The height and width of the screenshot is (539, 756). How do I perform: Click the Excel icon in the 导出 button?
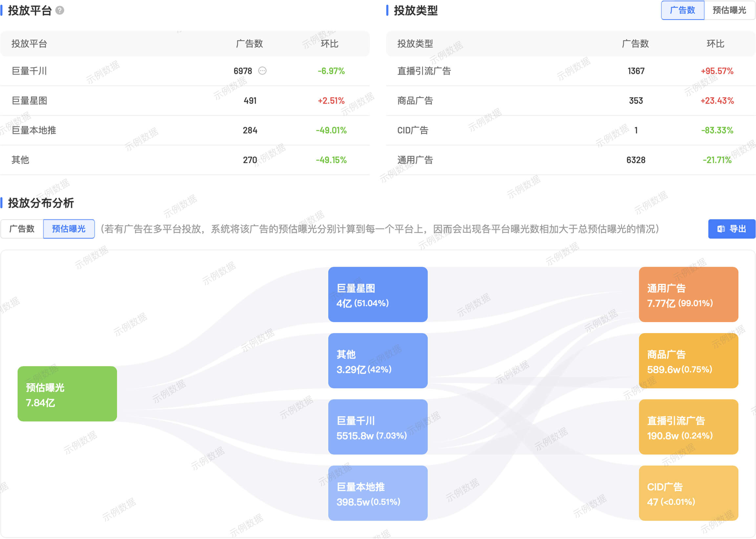[721, 229]
